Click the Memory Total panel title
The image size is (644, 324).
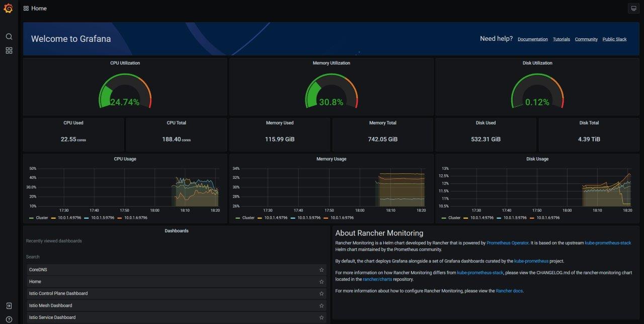coord(383,123)
